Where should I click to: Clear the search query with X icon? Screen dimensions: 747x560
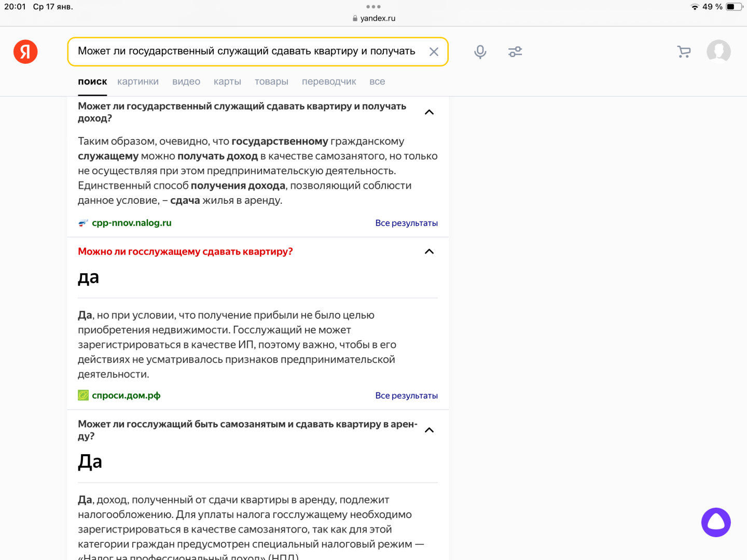tap(434, 52)
